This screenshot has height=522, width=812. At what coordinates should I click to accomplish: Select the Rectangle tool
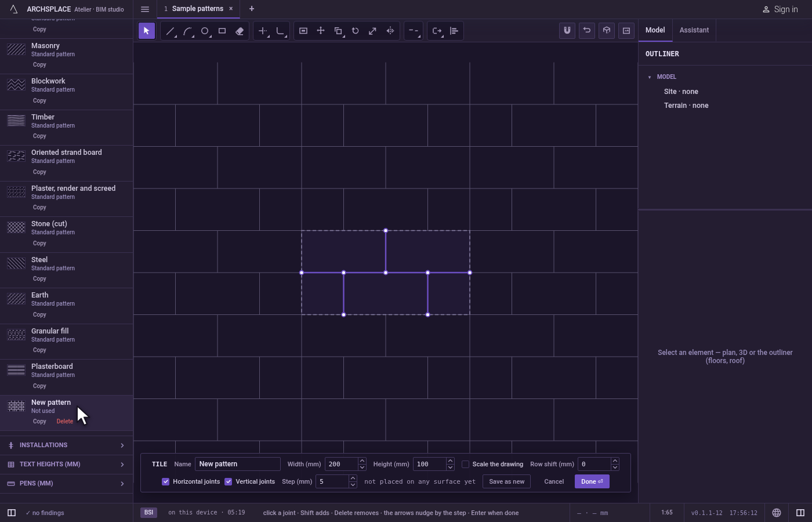(x=222, y=31)
